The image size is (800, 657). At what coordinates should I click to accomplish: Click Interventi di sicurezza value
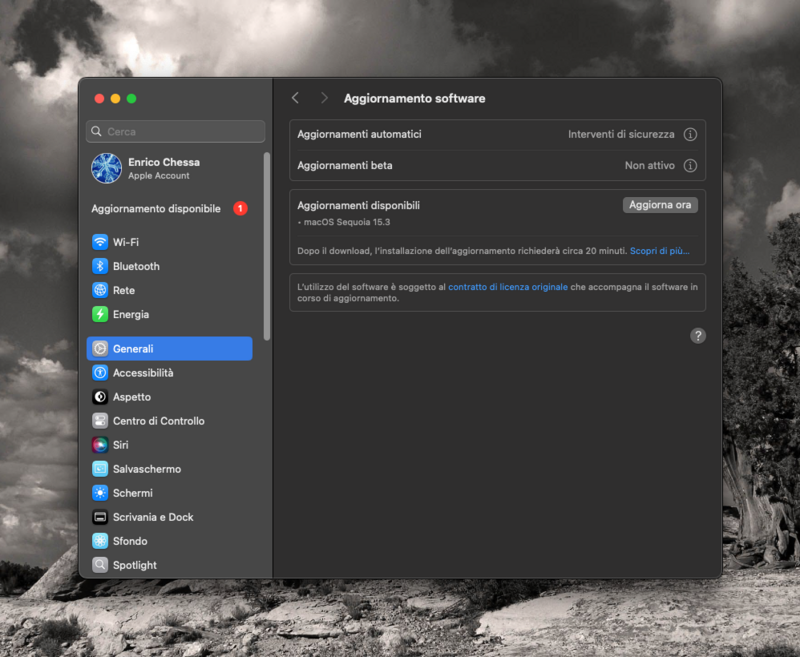coord(621,134)
